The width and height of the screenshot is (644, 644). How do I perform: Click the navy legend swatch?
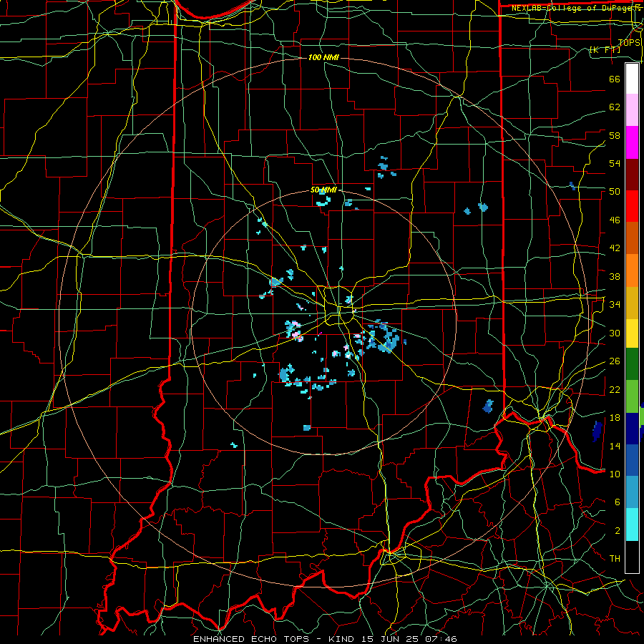632,429
